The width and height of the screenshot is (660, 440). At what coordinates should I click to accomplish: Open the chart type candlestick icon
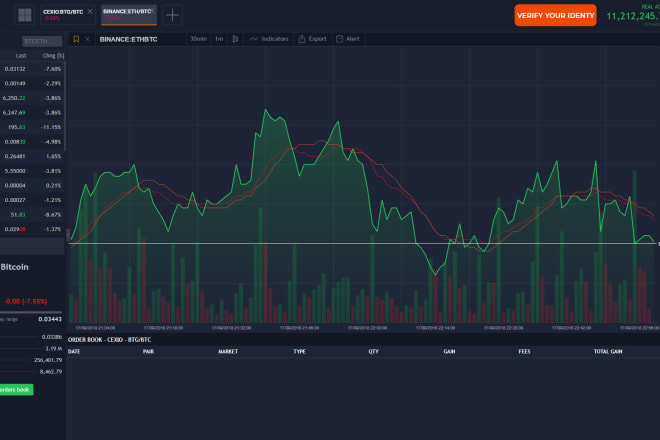coord(235,39)
